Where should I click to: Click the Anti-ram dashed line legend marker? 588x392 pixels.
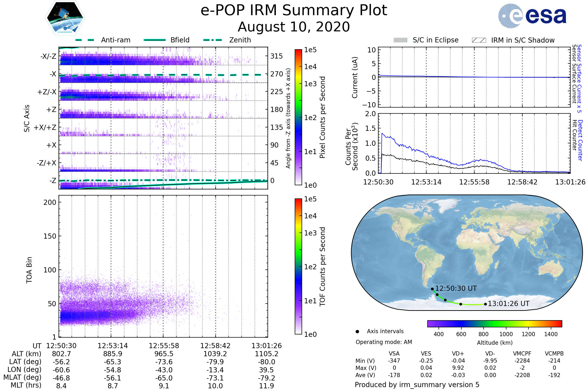point(85,40)
